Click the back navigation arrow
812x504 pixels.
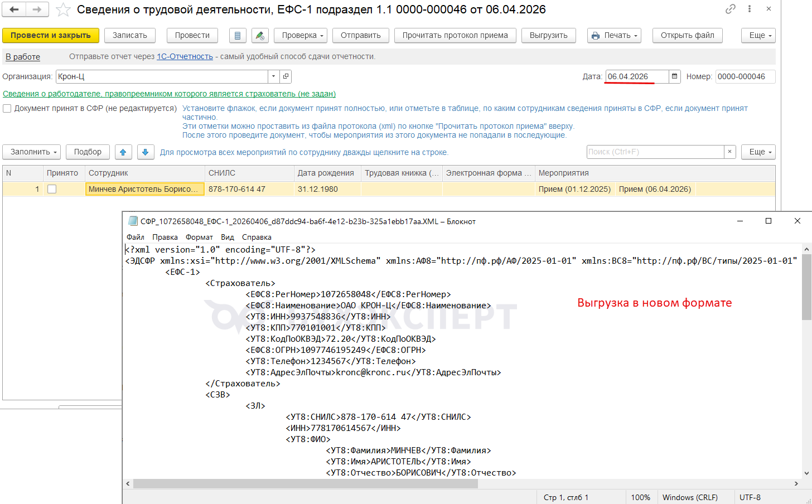click(14, 9)
